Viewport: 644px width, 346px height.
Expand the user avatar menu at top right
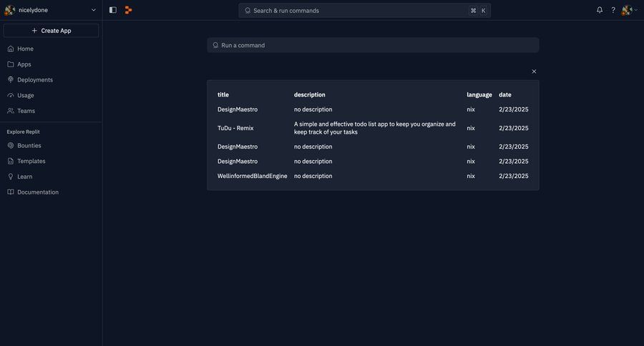point(629,10)
